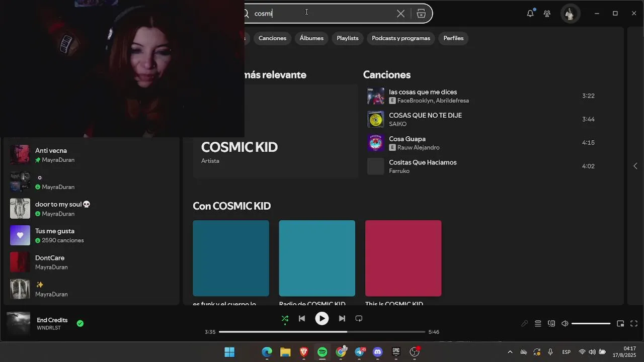Open the "Tus me gusta" liked songs playlist
Viewport: 644px width, 362px height.
pos(92,235)
